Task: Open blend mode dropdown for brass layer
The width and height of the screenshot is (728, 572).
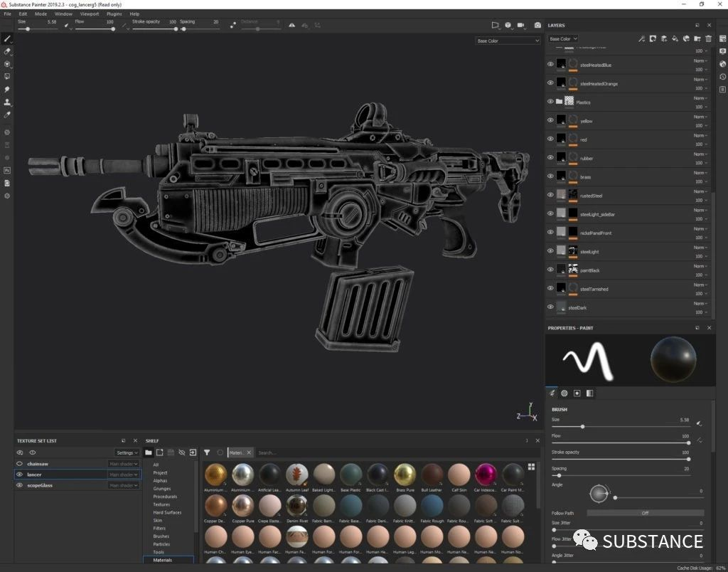Action: [700, 173]
